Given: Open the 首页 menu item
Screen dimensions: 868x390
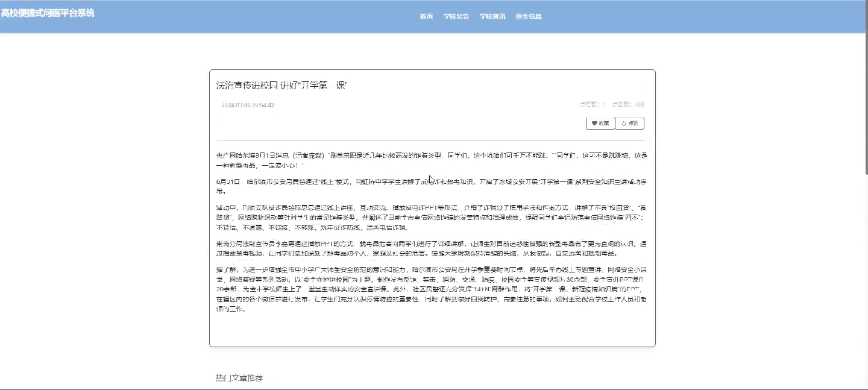Looking at the screenshot, I should [426, 16].
